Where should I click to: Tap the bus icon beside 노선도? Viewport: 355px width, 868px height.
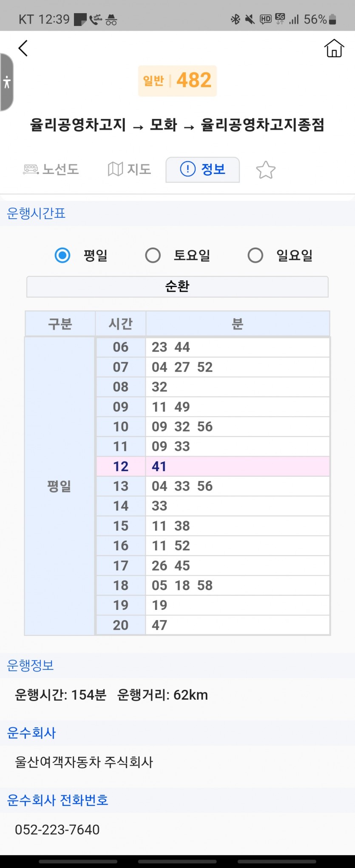pos(31,169)
